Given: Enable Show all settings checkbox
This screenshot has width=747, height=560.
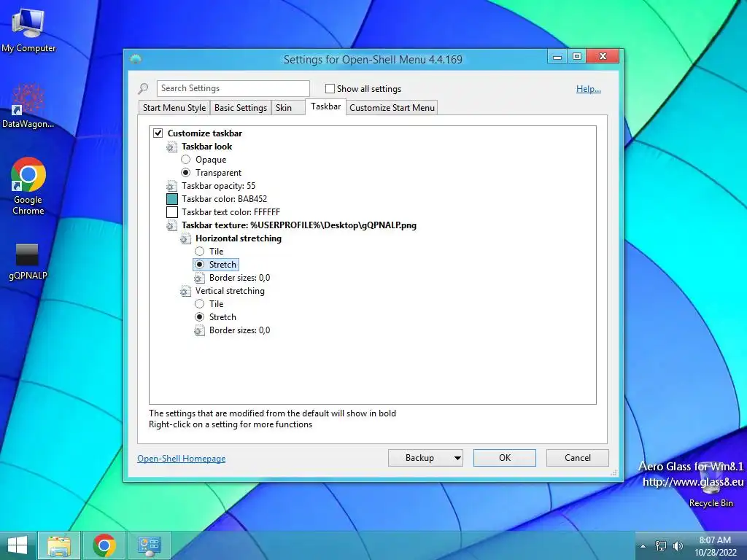Looking at the screenshot, I should 330,88.
